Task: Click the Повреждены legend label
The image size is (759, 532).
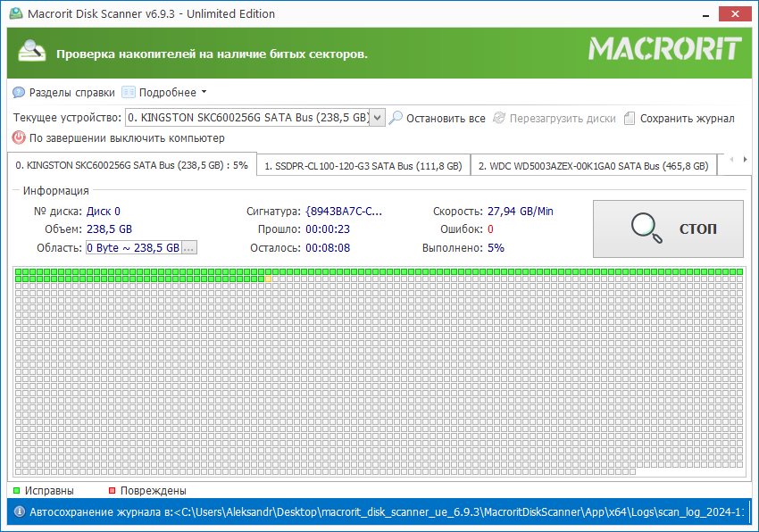Action: (153, 490)
